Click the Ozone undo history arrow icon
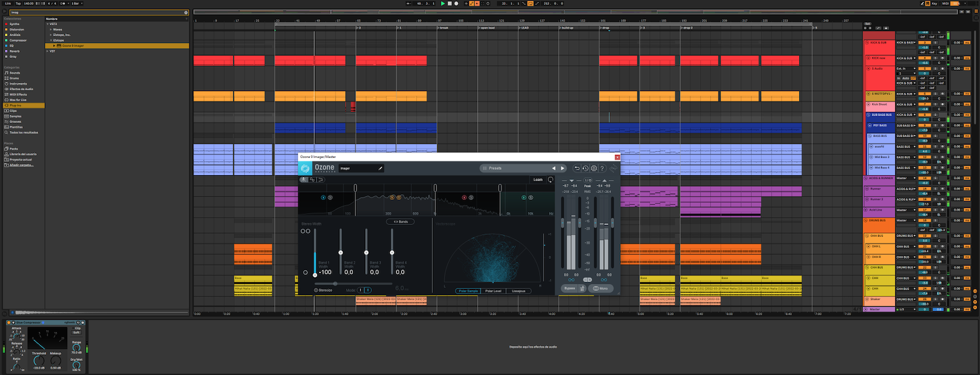This screenshot has width=980, height=375. pyautogui.click(x=577, y=168)
